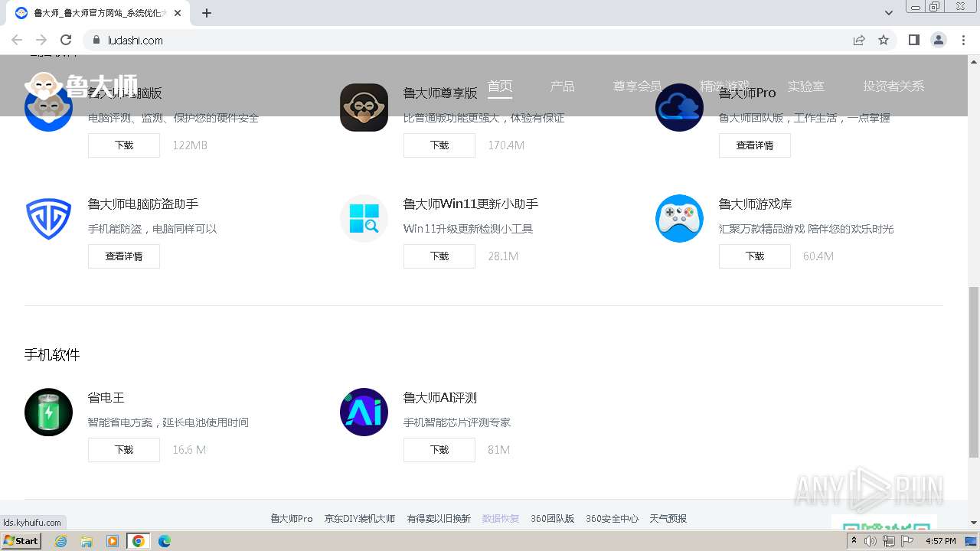This screenshot has height=551, width=980.
Task: View details for 鲁大师Pro
Action: pos(755,145)
